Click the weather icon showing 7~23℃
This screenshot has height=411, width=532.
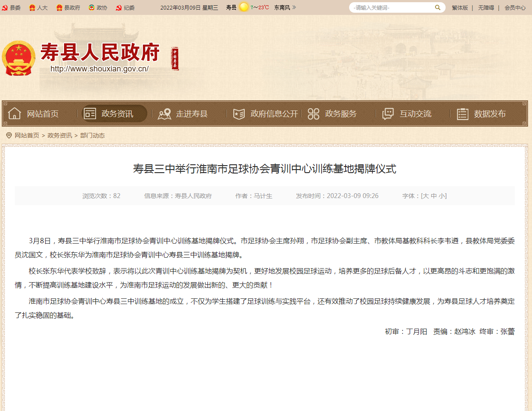(244, 7)
